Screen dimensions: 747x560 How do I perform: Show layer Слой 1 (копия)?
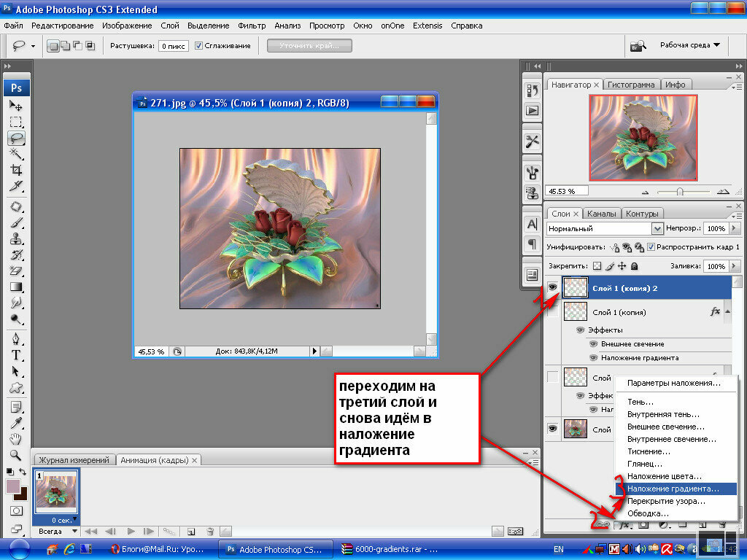tap(553, 312)
